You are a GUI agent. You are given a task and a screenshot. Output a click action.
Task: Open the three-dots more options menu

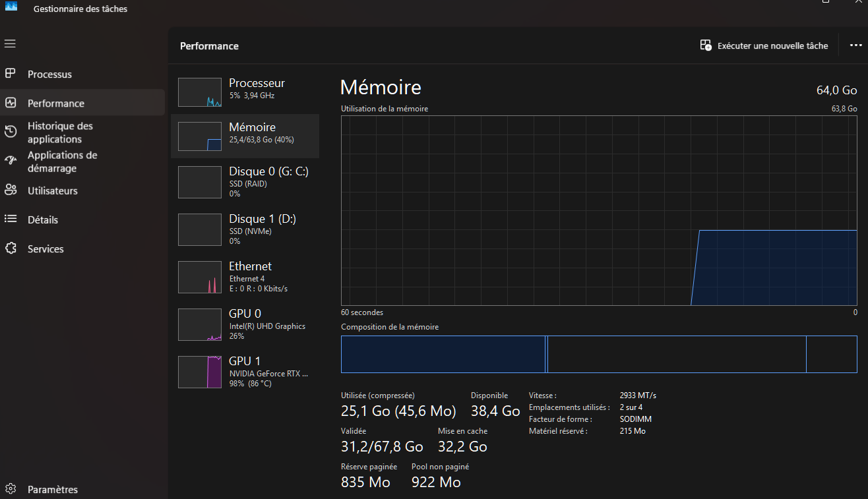(x=855, y=45)
